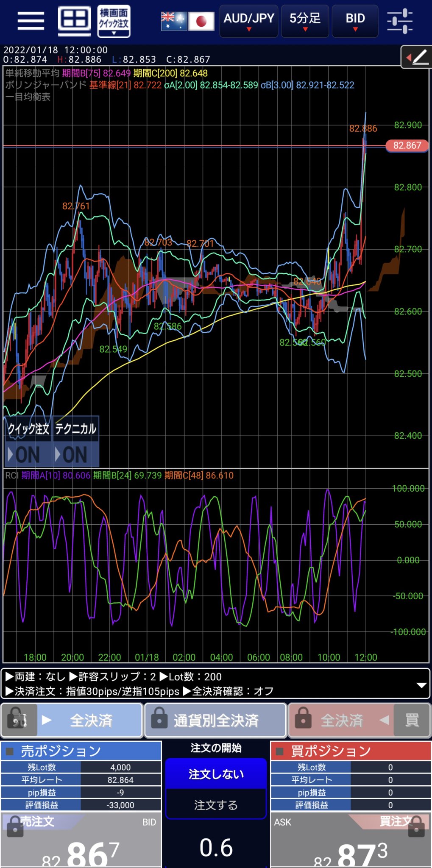Tap the 単純移動平均 indicator label
432x868 pixels.
pos(32,73)
